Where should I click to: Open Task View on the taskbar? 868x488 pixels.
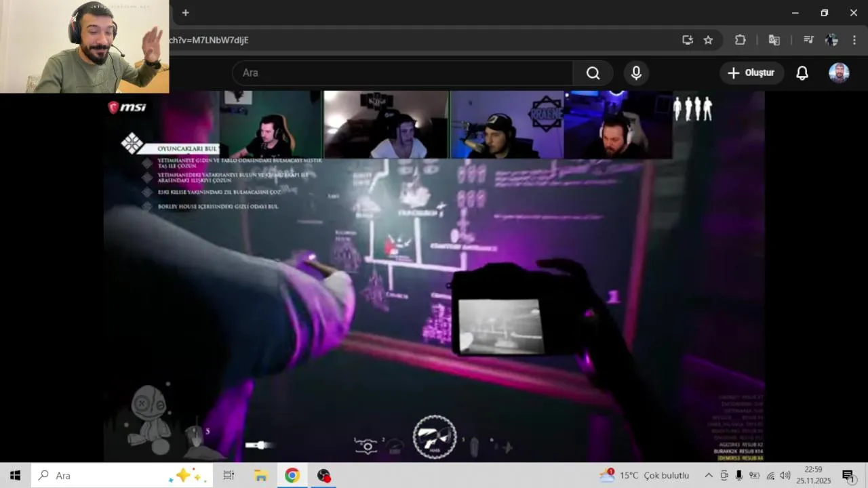click(x=229, y=476)
